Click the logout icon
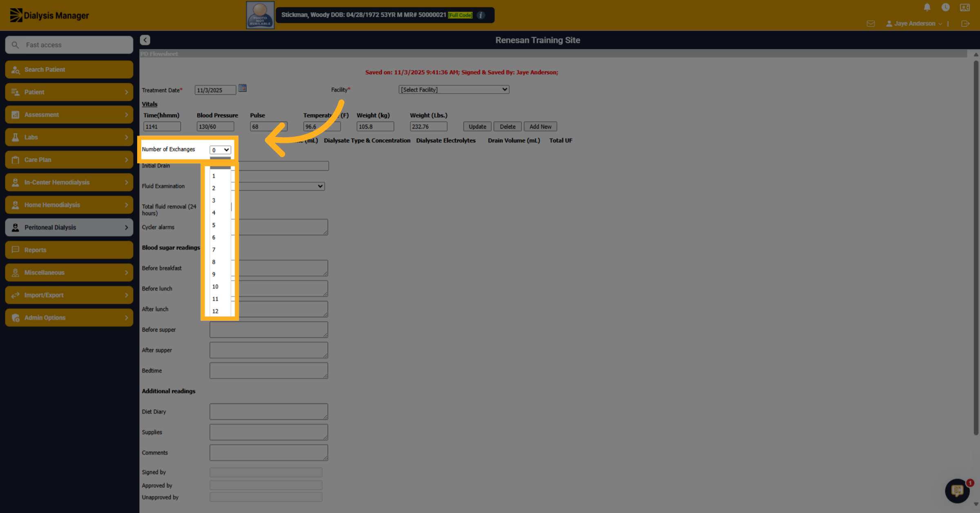This screenshot has width=980, height=513. click(965, 24)
